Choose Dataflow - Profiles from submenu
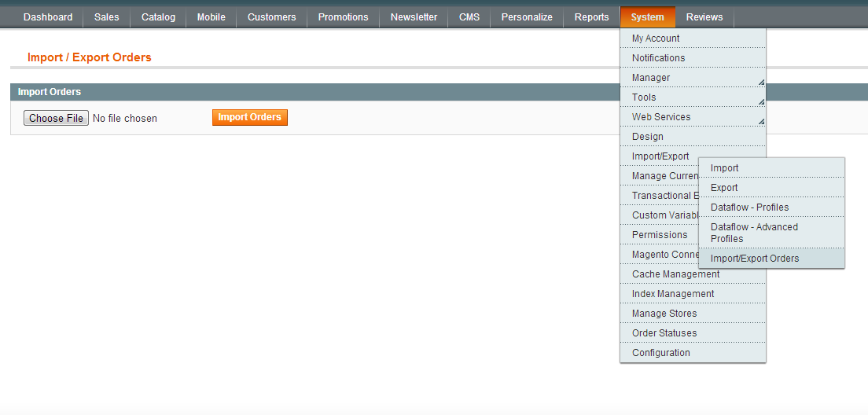 (x=749, y=207)
